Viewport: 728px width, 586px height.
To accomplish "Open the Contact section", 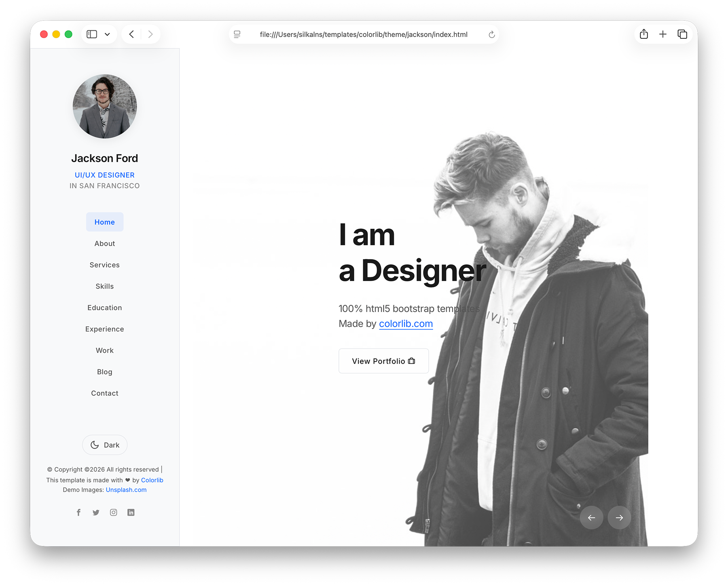I will pos(104,393).
